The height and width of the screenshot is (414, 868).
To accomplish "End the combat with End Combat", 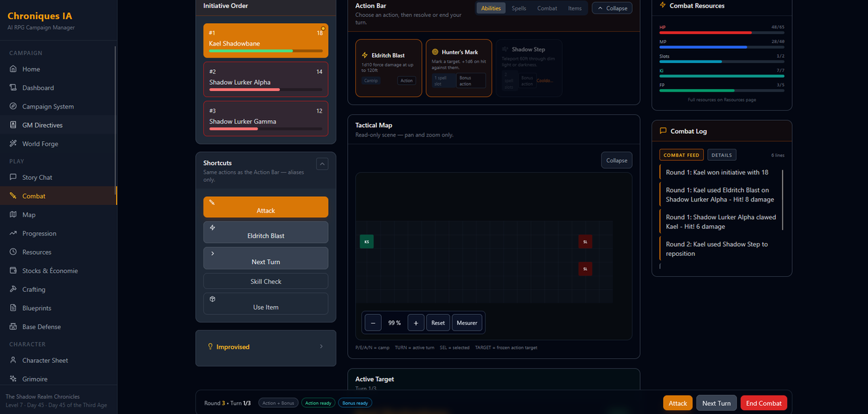I will pos(764,403).
